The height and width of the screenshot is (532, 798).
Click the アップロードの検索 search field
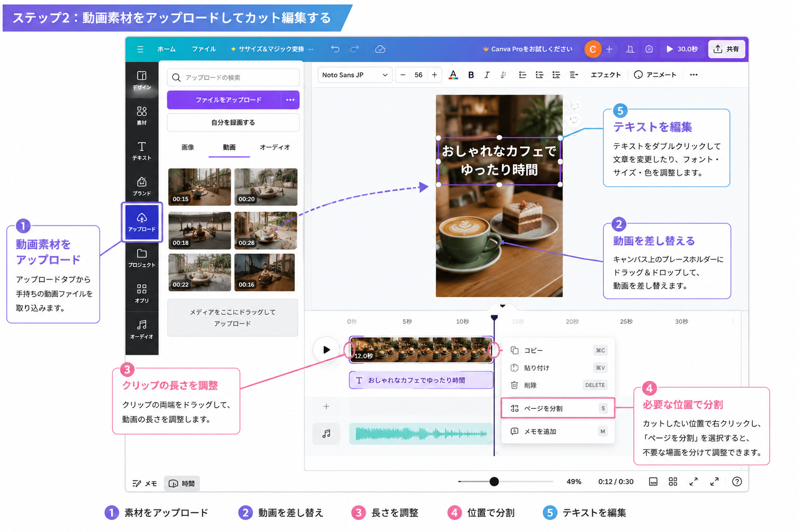(233, 77)
